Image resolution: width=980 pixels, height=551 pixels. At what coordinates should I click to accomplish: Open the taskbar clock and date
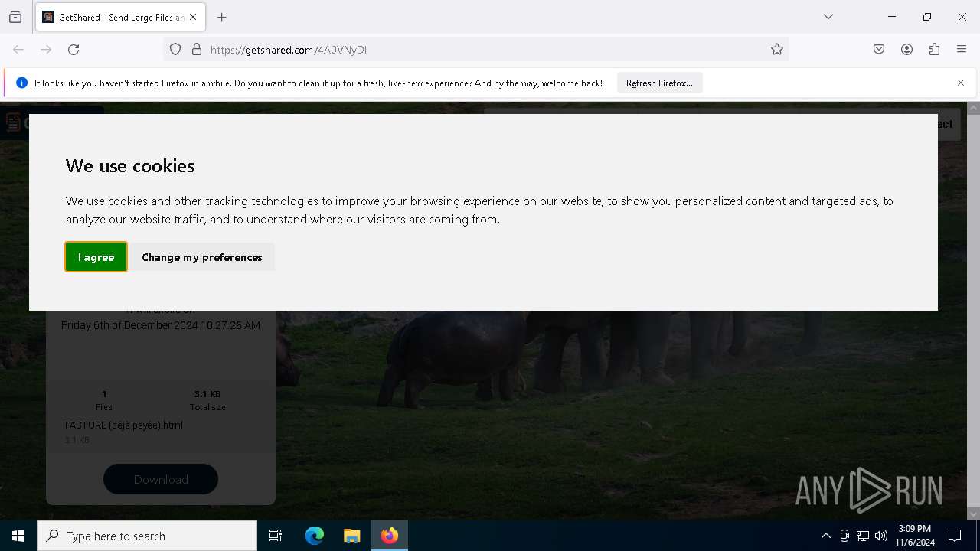click(915, 536)
